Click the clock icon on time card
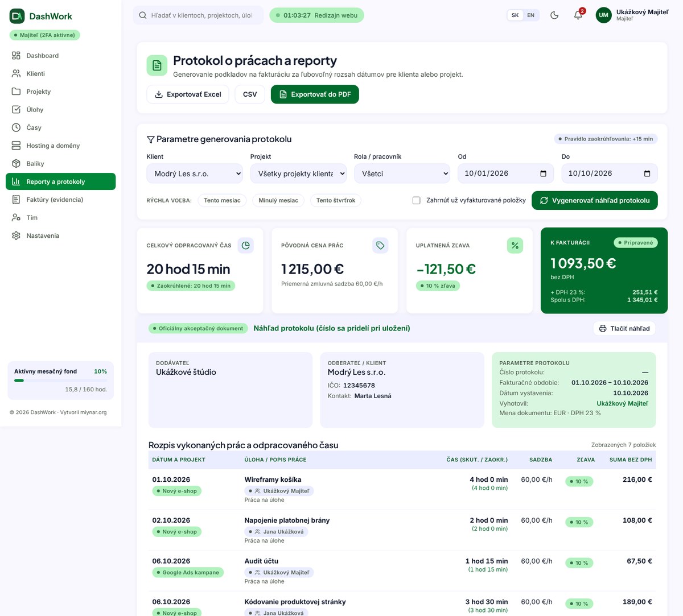The height and width of the screenshot is (616, 683). [246, 245]
